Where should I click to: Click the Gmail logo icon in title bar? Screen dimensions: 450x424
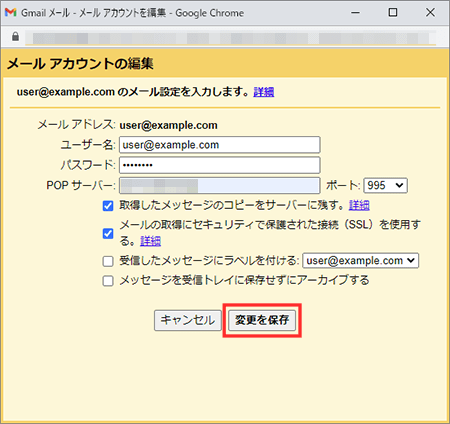pyautogui.click(x=10, y=12)
